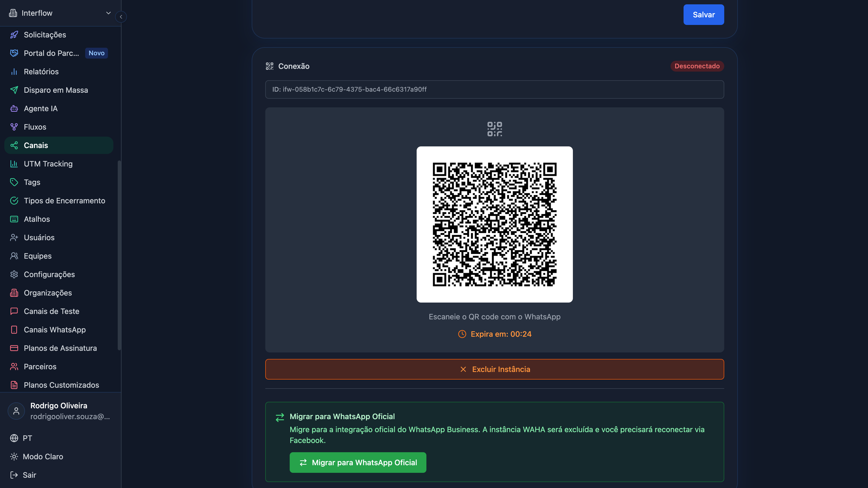This screenshot has height=488, width=868.
Task: Click 'Escaneie o QR code com o WhatsApp' text
Action: (494, 317)
